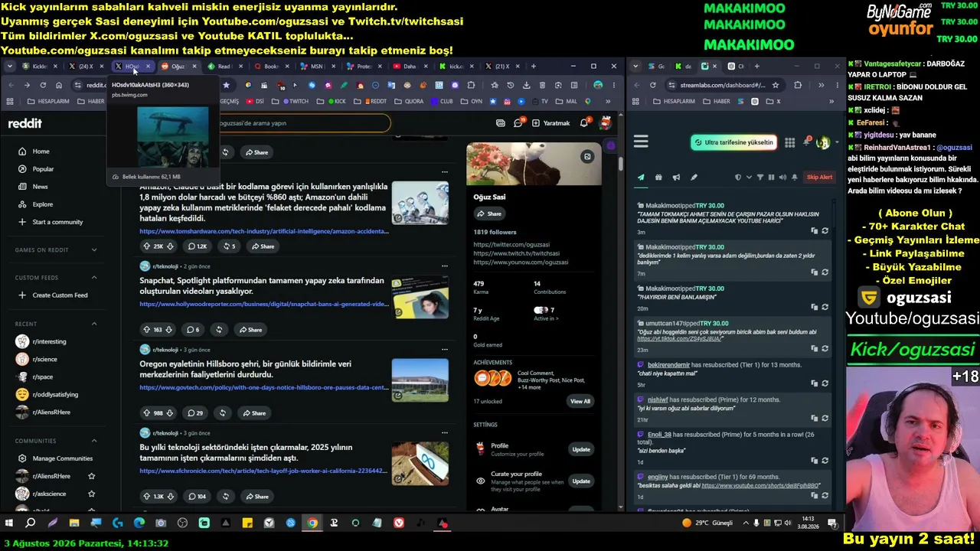
Task: Open Chrome extensions puzzle icon in Streamlabs window
Action: pyautogui.click(x=798, y=85)
